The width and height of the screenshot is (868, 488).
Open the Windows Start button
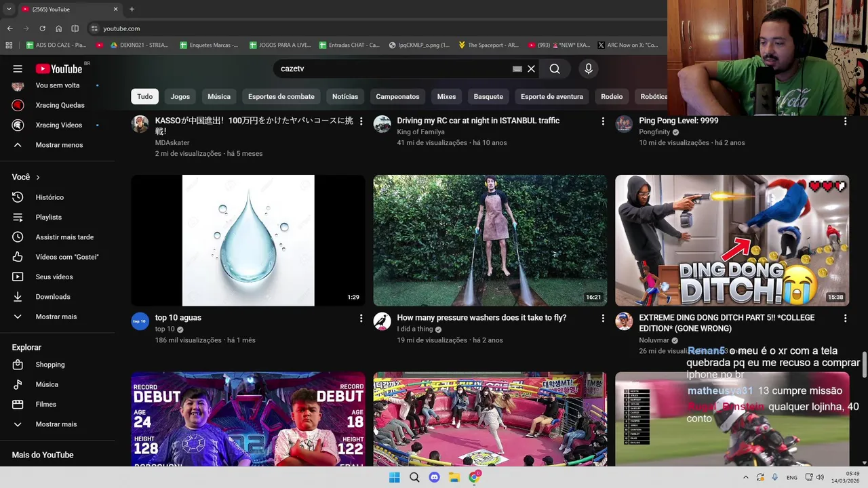(394, 477)
